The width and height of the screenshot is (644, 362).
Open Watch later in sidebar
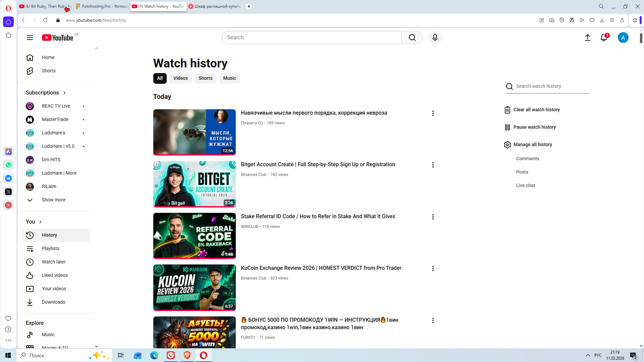click(54, 262)
